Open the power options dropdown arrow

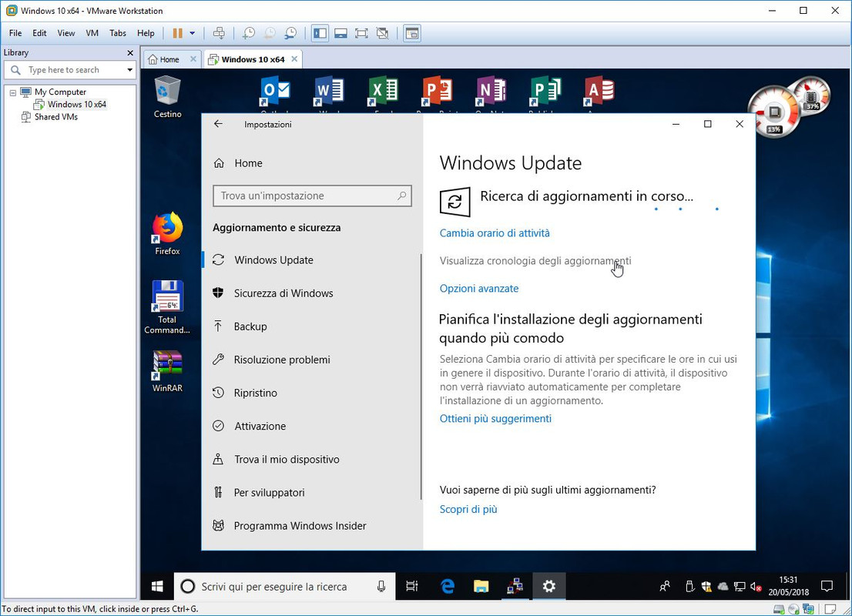(x=193, y=33)
